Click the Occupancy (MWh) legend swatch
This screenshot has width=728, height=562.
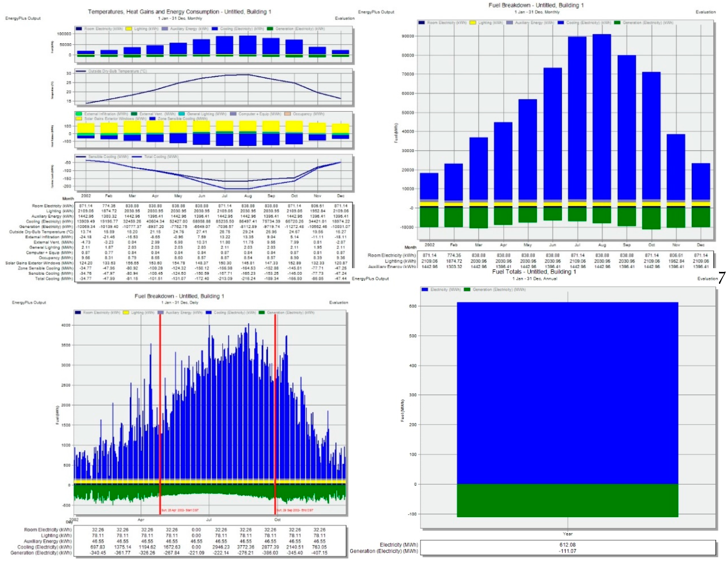coord(287,114)
